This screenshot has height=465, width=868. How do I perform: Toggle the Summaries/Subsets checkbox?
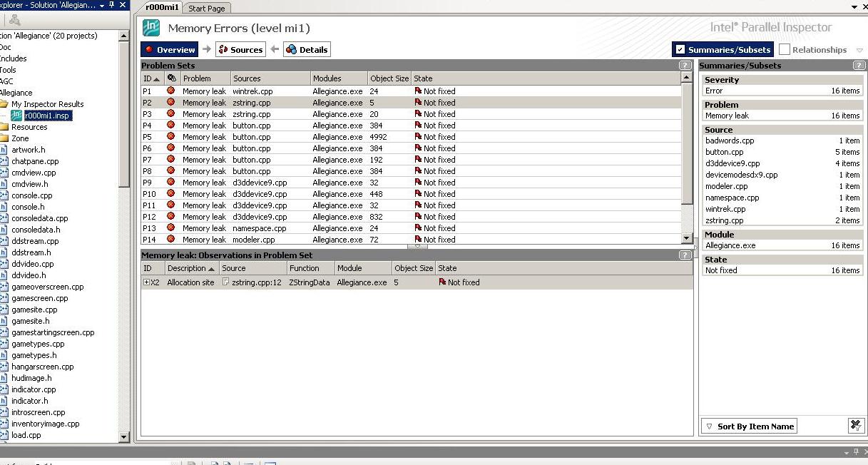pyautogui.click(x=680, y=50)
